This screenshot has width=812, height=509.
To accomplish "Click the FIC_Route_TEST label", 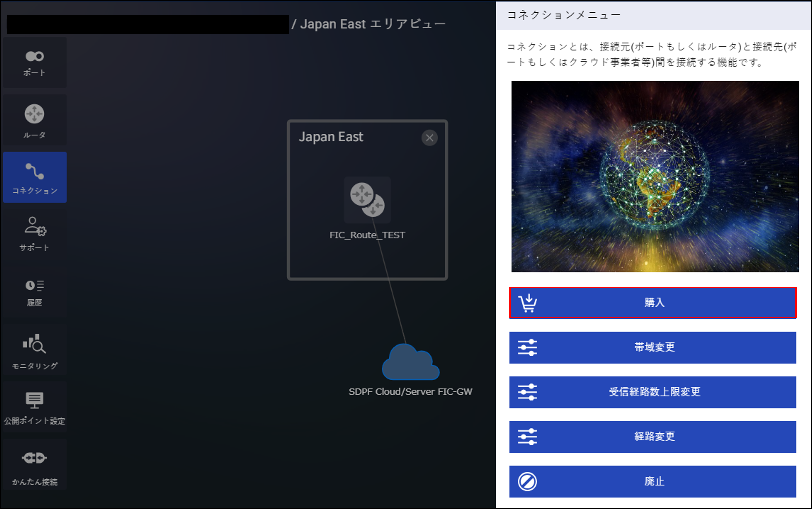I will pyautogui.click(x=367, y=235).
